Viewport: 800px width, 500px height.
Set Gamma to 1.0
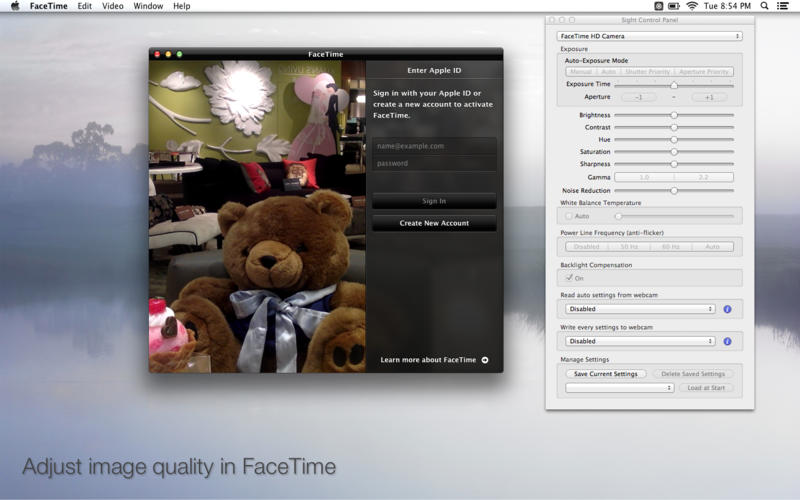tap(644, 177)
